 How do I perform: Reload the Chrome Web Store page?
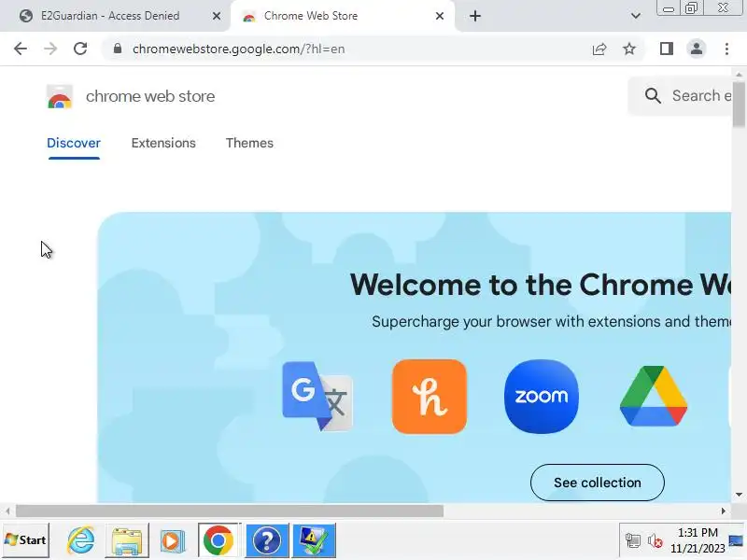click(x=80, y=49)
